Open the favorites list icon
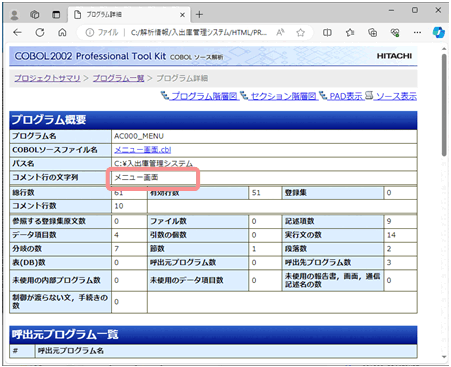The width and height of the screenshot is (451, 367). point(350,32)
